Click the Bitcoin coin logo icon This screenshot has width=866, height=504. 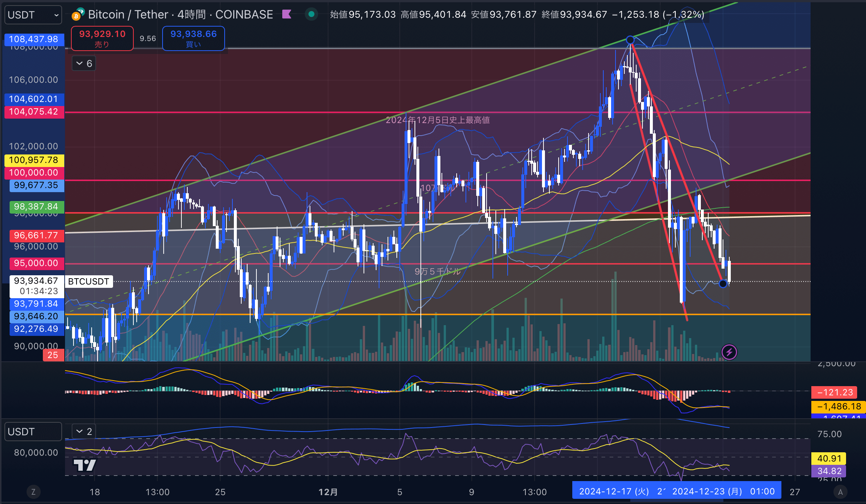pos(77,16)
